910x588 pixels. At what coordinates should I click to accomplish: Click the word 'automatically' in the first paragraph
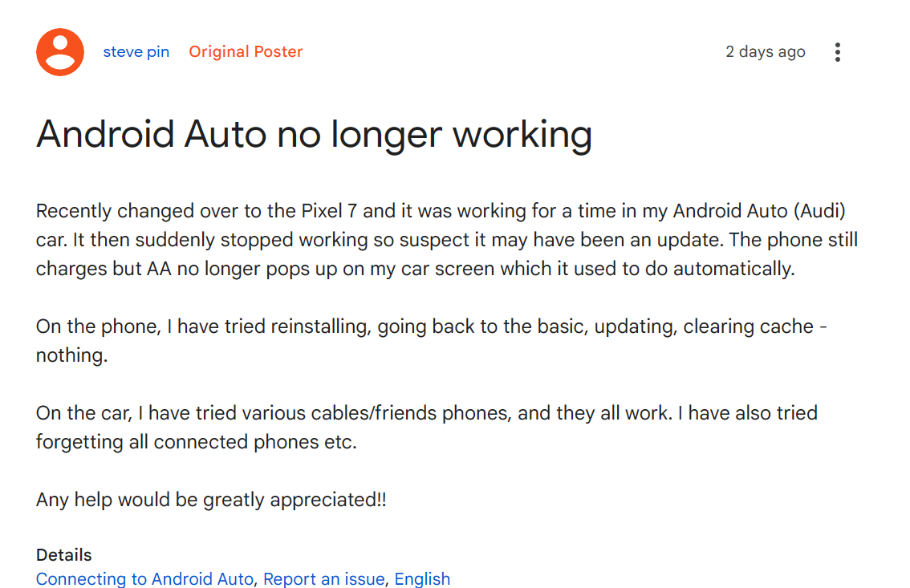click(733, 269)
